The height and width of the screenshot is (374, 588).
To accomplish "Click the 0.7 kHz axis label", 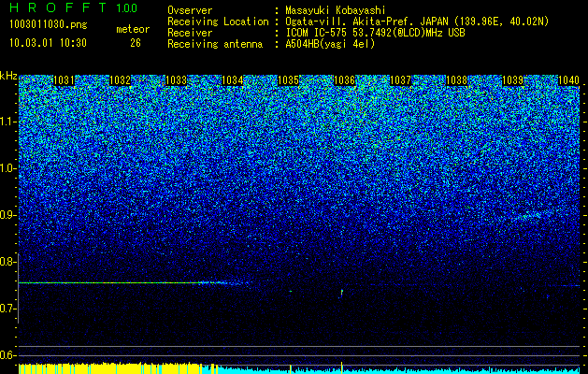I will 7,309.
